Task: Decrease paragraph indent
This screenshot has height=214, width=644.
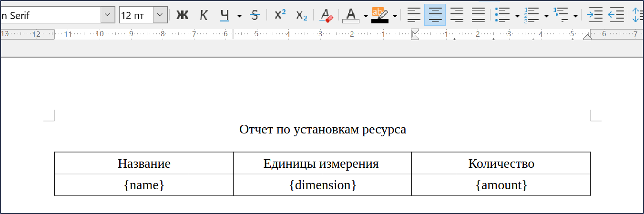Action: (616, 15)
